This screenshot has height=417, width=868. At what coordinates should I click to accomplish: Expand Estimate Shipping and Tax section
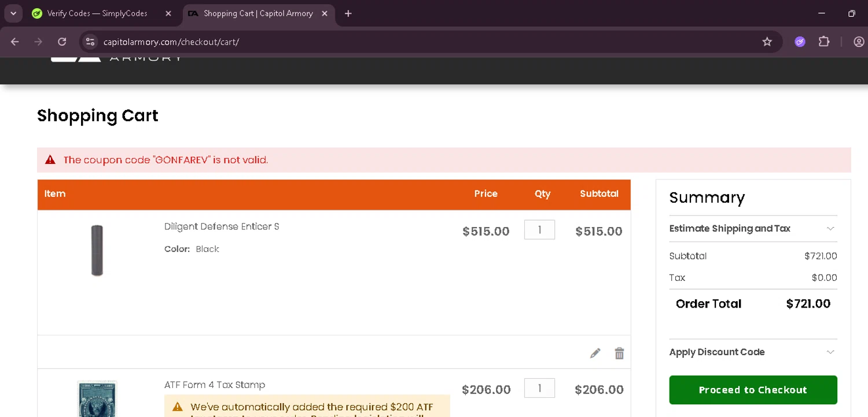753,228
